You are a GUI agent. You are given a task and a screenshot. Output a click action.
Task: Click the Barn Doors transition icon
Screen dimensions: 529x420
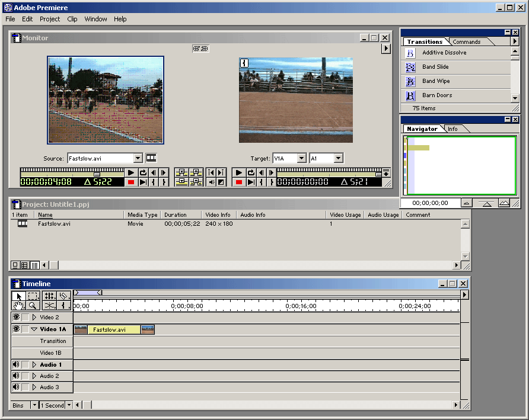(410, 96)
